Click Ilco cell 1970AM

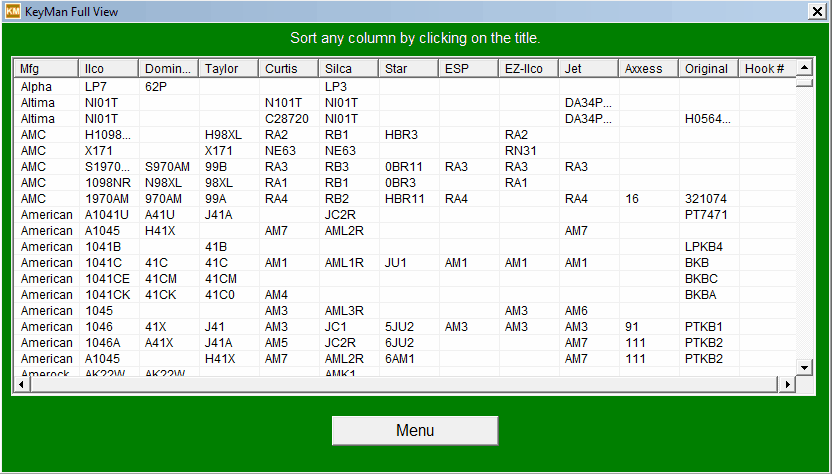click(x=107, y=199)
